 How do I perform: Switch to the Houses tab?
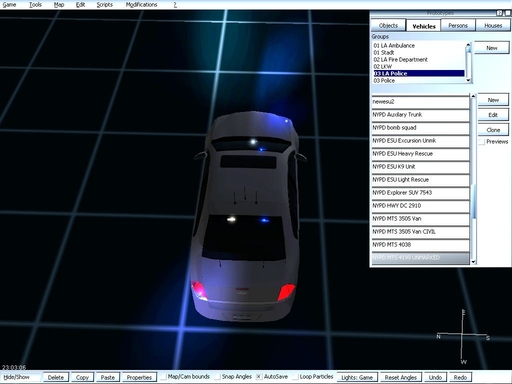pyautogui.click(x=493, y=25)
